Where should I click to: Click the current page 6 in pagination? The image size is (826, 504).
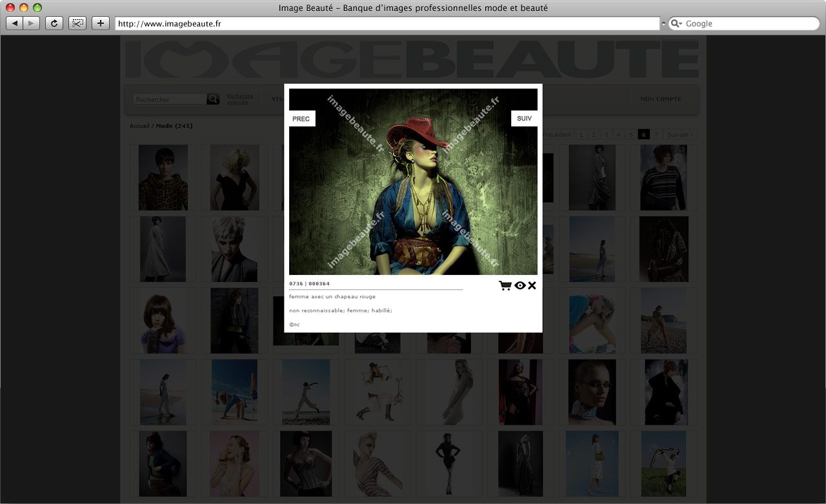click(x=643, y=135)
